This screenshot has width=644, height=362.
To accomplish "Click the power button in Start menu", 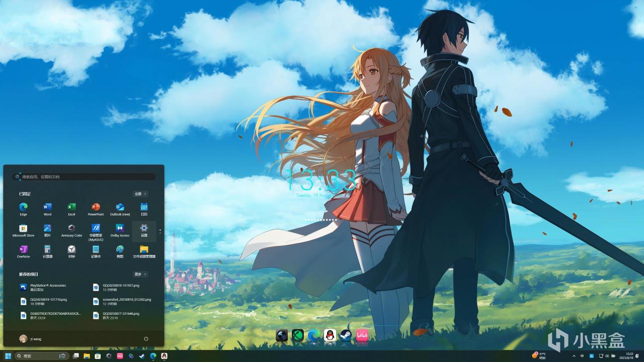I will point(146,339).
